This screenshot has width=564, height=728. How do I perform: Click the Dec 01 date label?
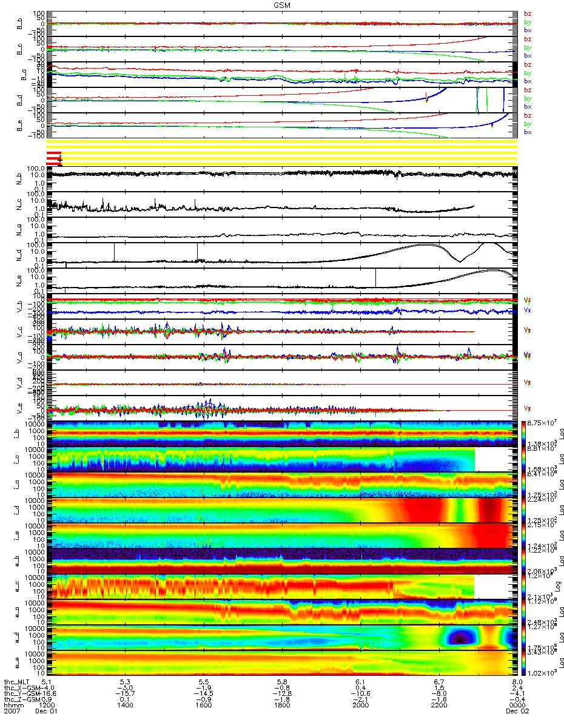[x=47, y=712]
